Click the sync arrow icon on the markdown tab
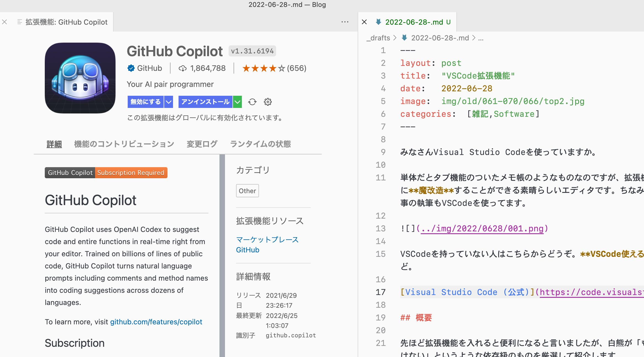The image size is (644, 357). [x=379, y=22]
